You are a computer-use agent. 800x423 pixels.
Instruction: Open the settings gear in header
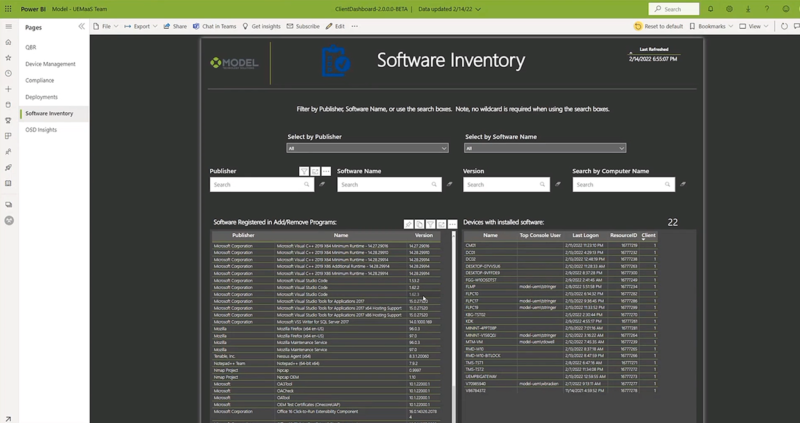[x=729, y=9]
